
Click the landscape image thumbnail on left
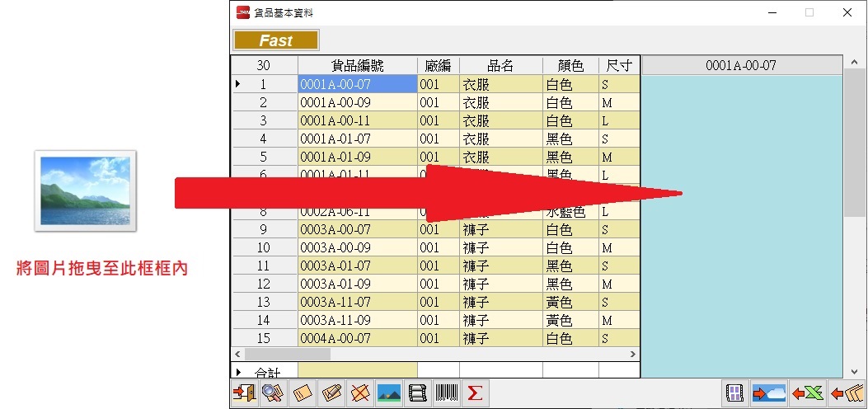(85, 190)
